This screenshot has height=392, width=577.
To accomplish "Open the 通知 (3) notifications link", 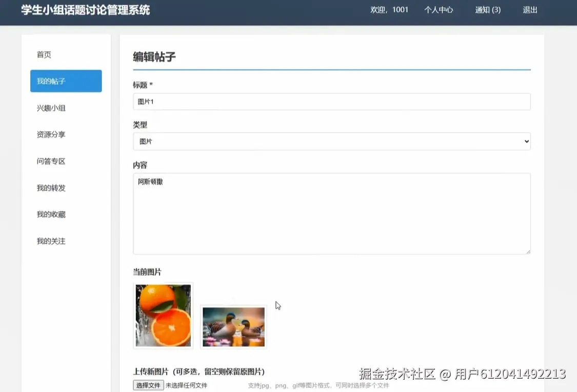I will [487, 10].
